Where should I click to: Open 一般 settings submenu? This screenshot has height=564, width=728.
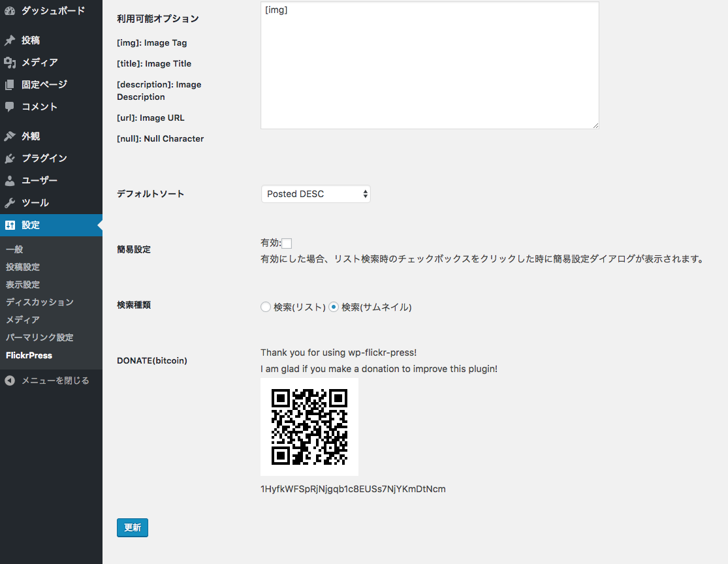(14, 249)
